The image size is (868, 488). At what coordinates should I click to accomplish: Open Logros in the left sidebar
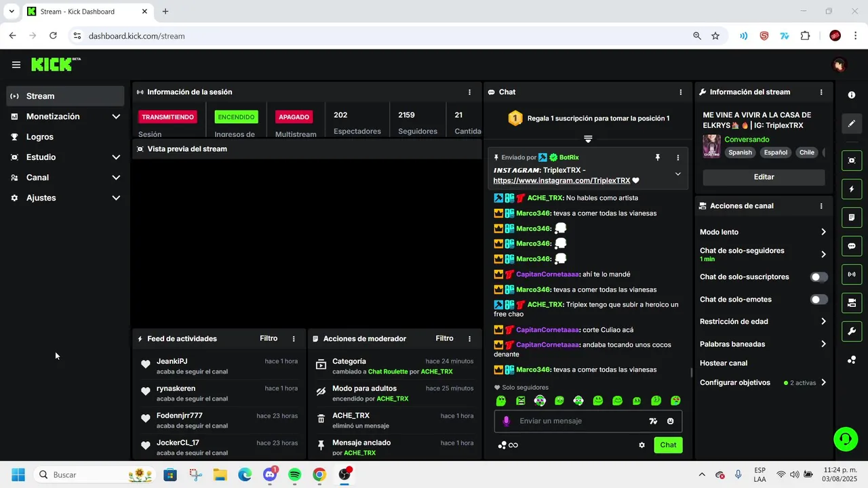[x=66, y=137]
